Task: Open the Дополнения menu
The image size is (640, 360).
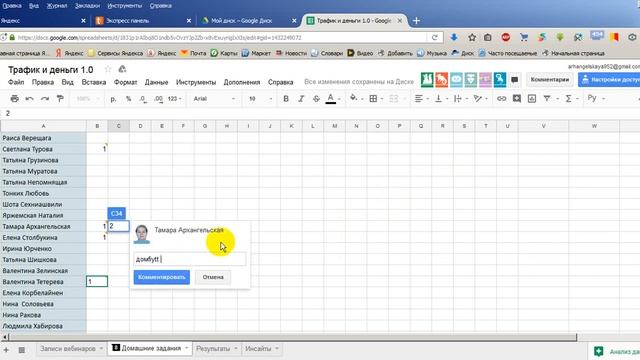Action: [x=242, y=82]
